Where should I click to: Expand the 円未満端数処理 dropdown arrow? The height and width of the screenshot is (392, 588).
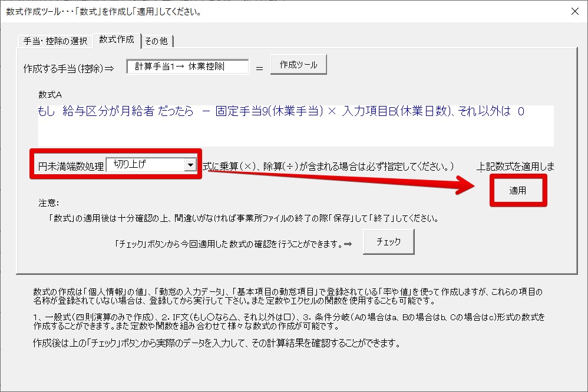click(x=190, y=165)
